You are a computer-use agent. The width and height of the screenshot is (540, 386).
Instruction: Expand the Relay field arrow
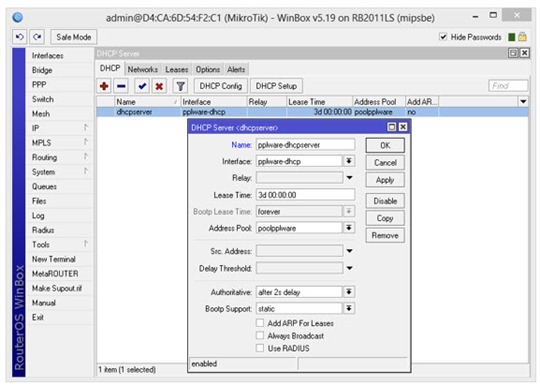click(350, 178)
